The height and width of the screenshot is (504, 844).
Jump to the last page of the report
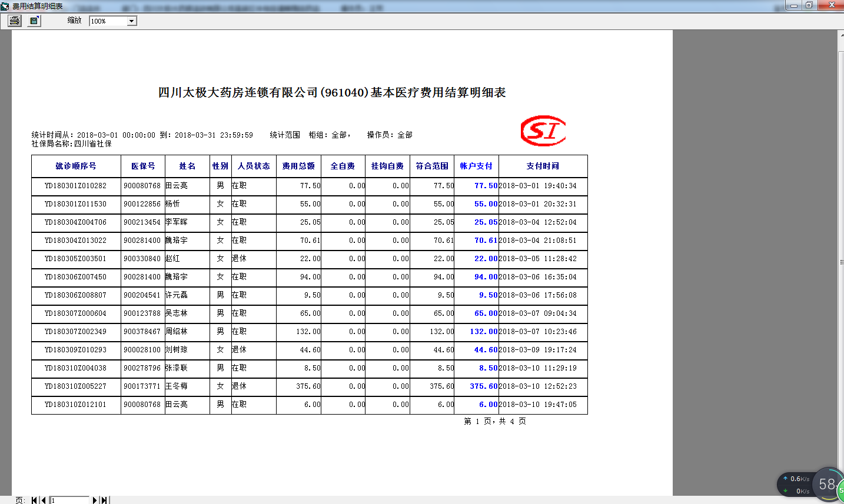(x=104, y=500)
